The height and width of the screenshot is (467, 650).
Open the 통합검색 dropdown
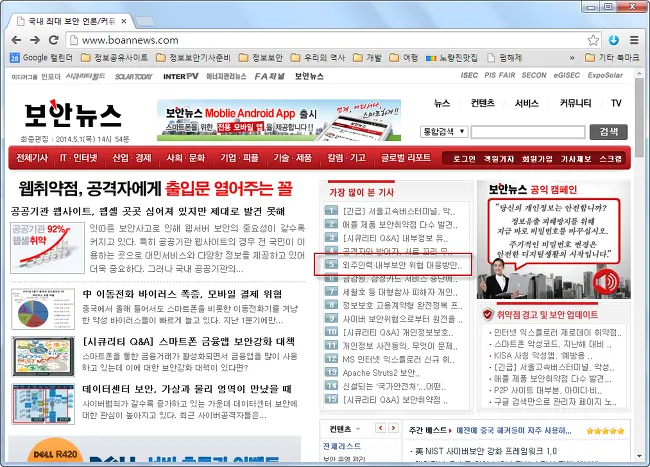tap(444, 132)
